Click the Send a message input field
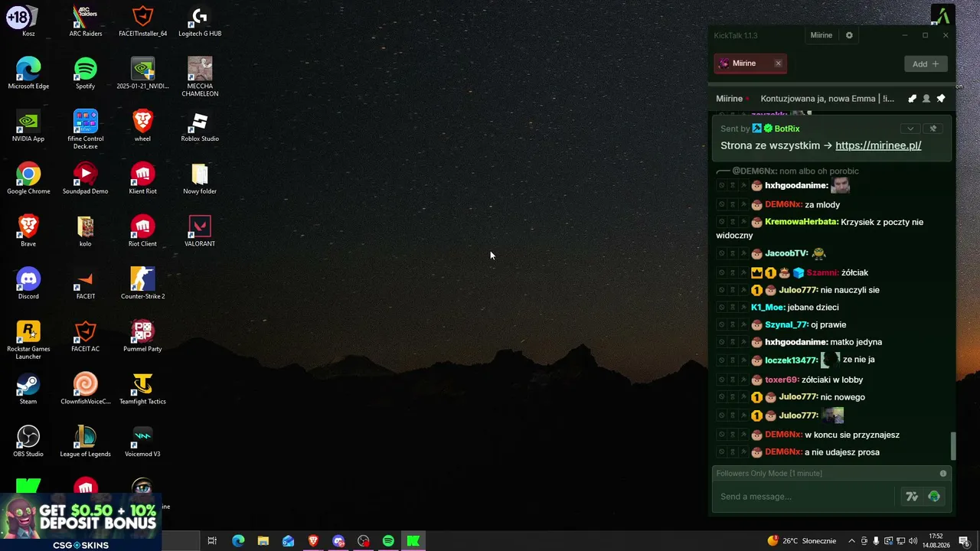 point(804,497)
